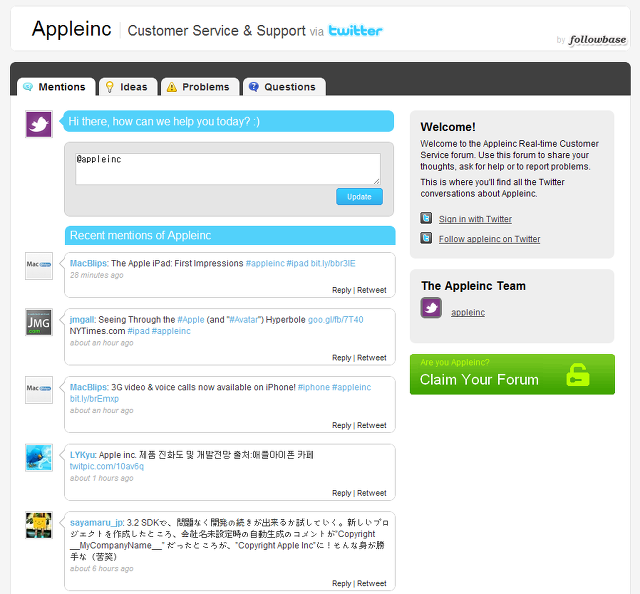
Task: Click the unlock padlock icon on Claim button
Action: click(x=578, y=375)
